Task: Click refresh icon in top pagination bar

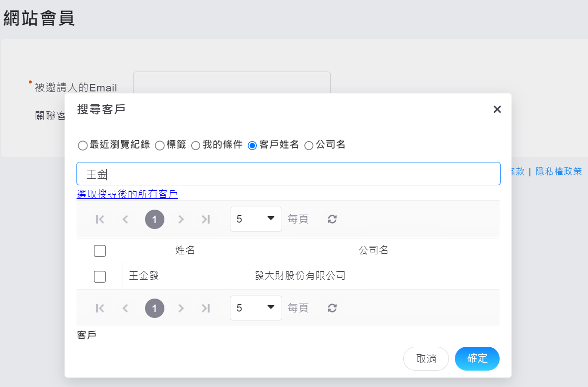Action: point(332,219)
